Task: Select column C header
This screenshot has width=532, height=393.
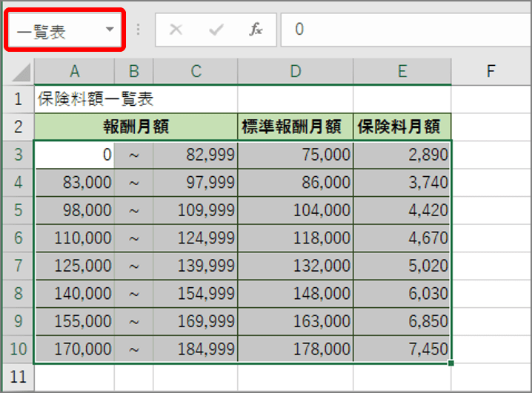Action: 196,71
